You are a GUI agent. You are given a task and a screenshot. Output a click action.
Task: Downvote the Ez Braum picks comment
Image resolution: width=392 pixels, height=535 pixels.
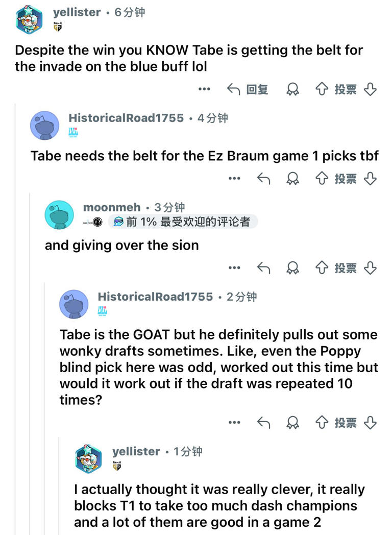click(371, 178)
